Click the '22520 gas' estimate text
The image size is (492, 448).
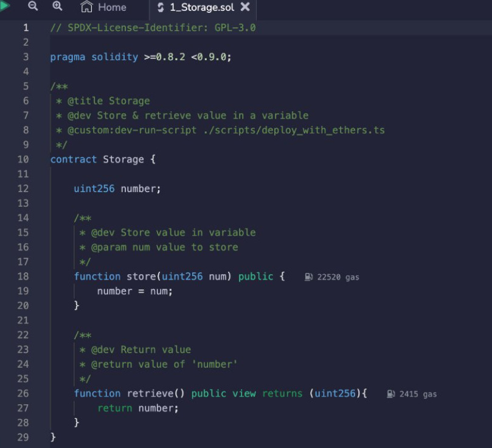click(338, 277)
